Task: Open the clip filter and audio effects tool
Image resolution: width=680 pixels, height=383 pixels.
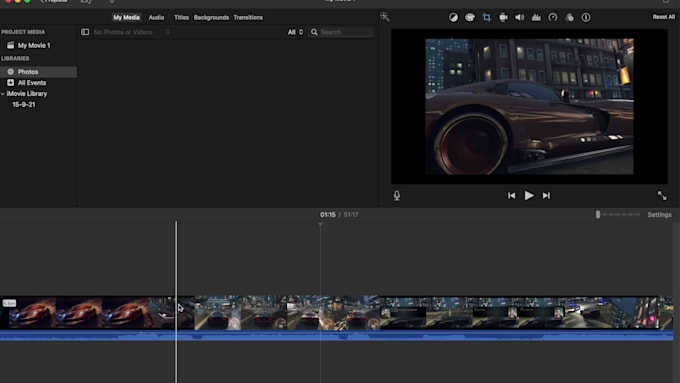Action: (569, 17)
